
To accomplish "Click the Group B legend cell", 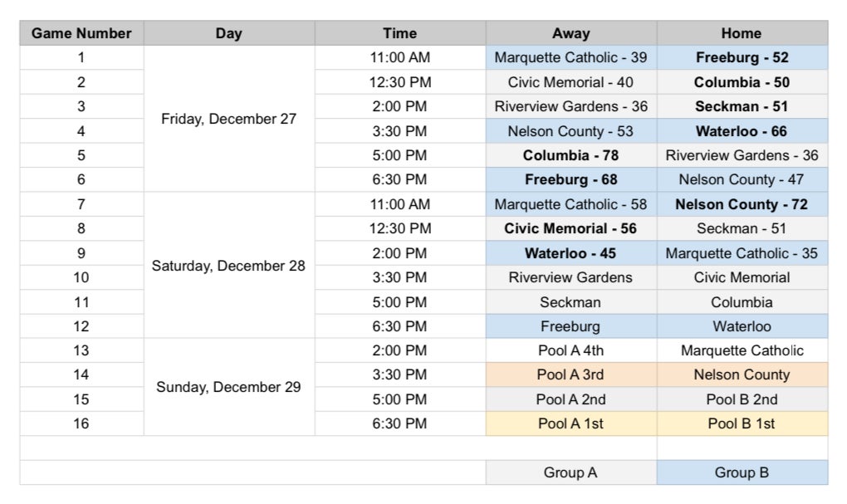I will 742,472.
